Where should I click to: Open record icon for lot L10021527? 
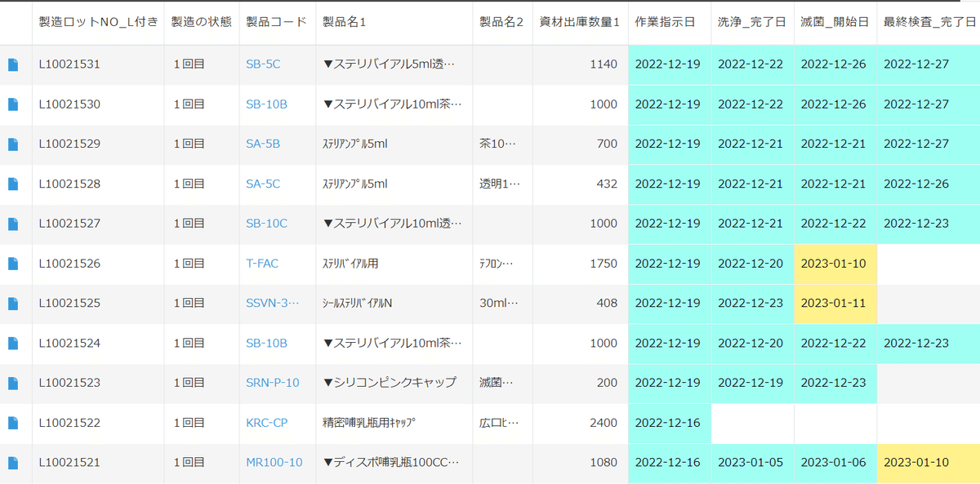pyautogui.click(x=13, y=224)
